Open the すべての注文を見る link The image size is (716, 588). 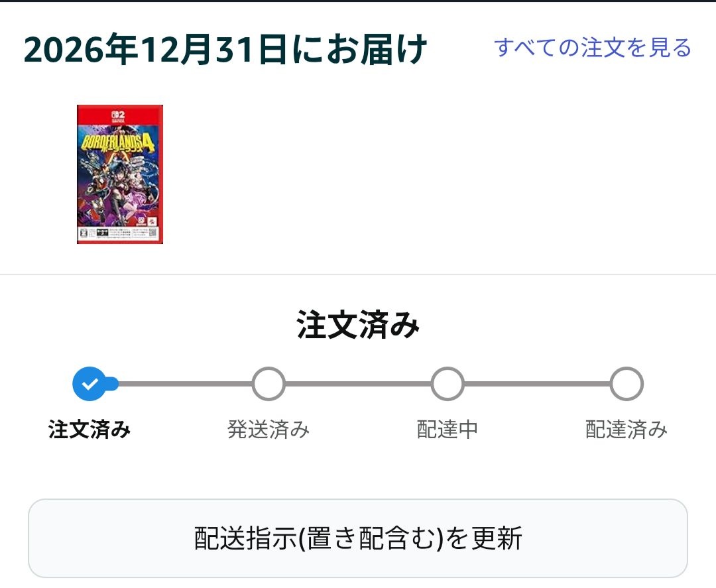point(593,48)
